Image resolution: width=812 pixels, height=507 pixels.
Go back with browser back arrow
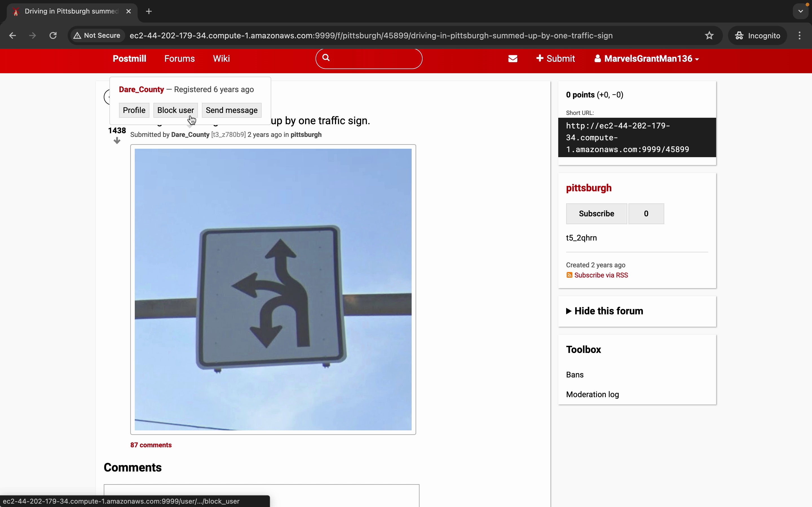13,35
